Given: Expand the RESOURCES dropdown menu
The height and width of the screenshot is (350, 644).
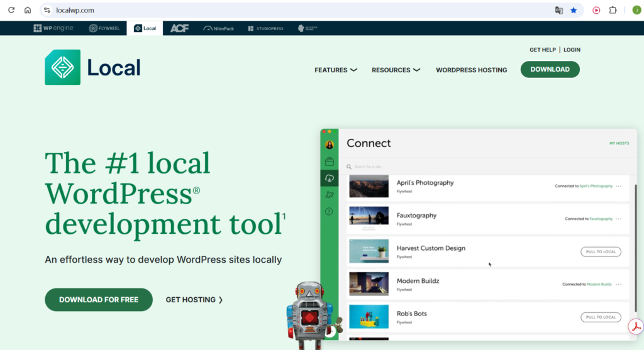Looking at the screenshot, I should [x=396, y=70].
